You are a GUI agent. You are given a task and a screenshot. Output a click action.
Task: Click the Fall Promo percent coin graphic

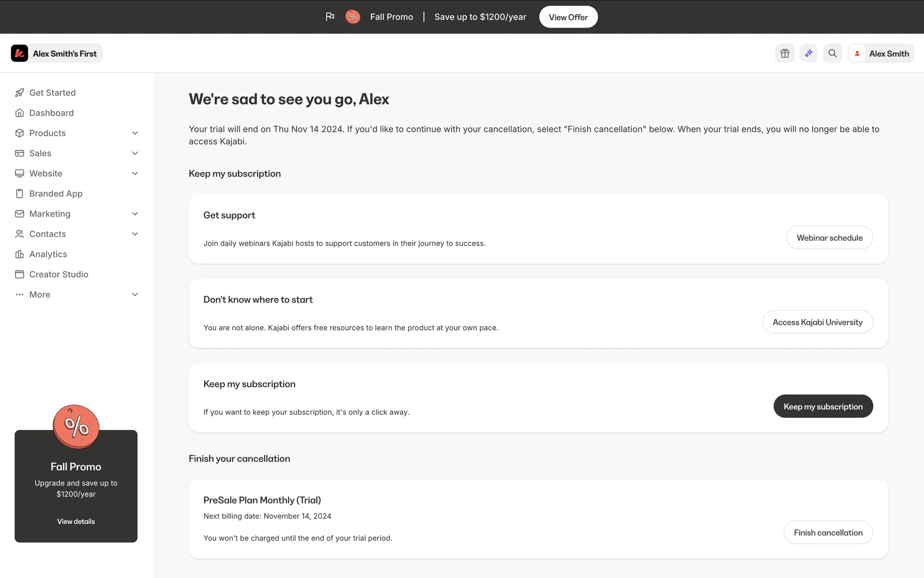click(x=76, y=427)
